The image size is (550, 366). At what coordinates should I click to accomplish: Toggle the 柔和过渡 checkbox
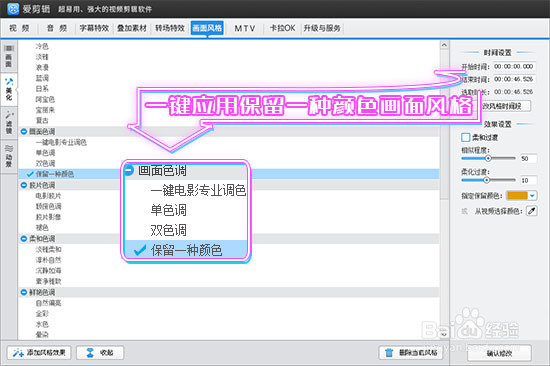pyautogui.click(x=465, y=137)
